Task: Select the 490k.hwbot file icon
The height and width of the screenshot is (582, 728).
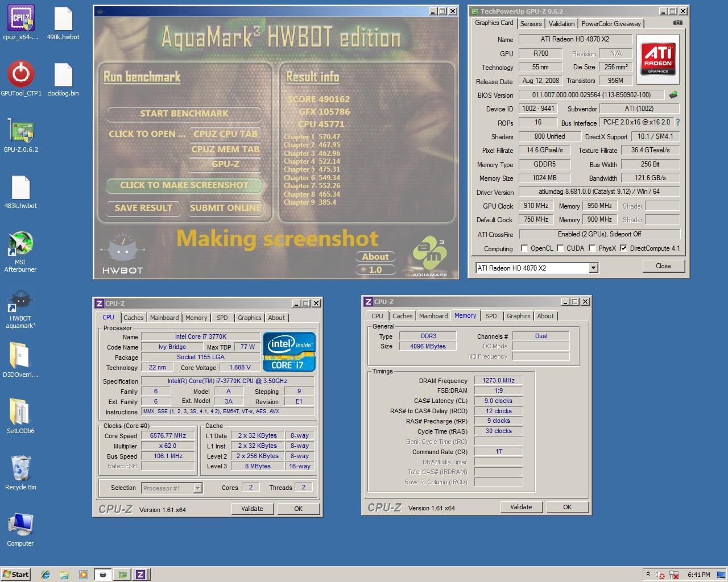Action: [63, 23]
